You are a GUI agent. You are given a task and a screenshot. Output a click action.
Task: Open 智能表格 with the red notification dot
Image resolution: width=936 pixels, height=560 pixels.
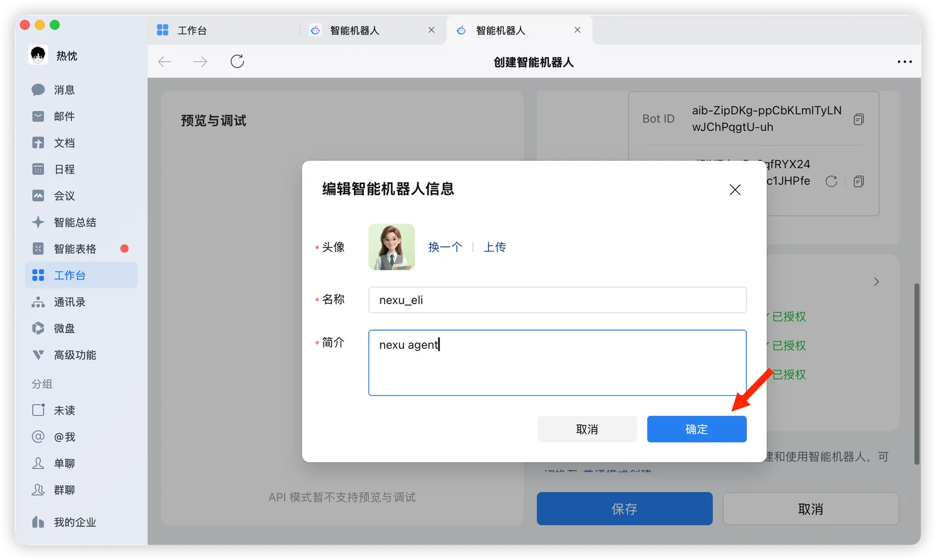(x=72, y=248)
